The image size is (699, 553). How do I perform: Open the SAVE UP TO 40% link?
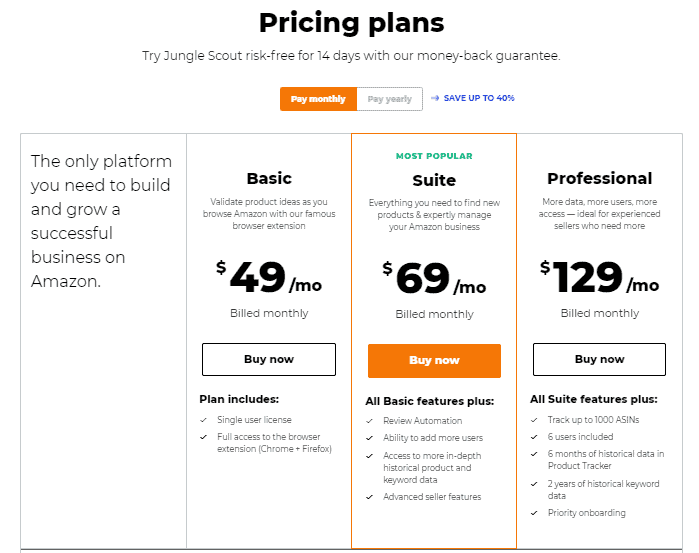479,98
